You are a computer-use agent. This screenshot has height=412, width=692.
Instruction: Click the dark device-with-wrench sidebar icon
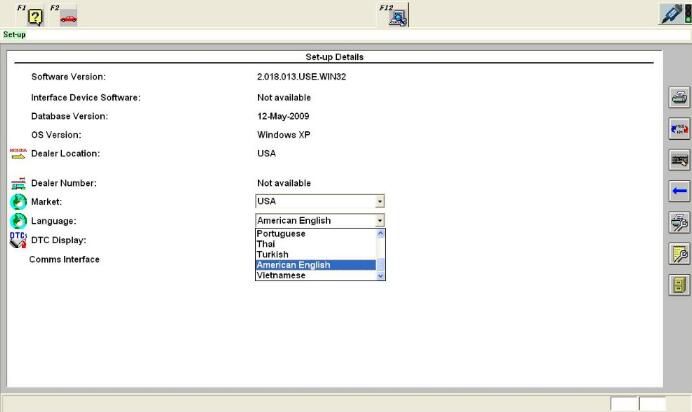(x=679, y=160)
